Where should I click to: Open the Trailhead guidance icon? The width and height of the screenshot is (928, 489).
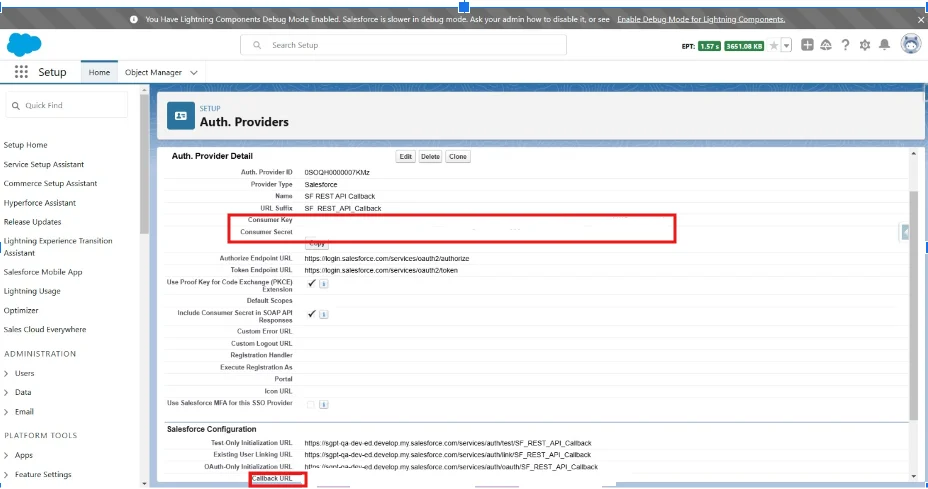click(x=826, y=45)
